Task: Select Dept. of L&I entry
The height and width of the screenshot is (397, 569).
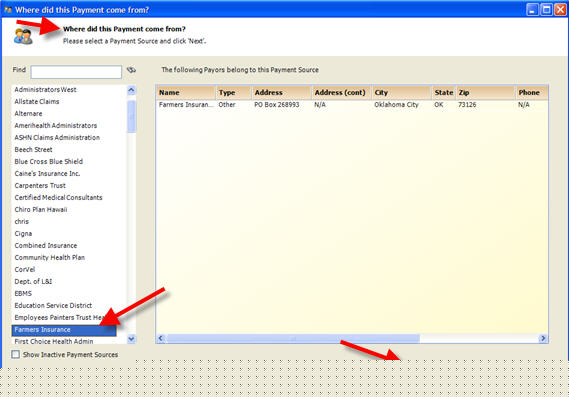Action: [x=33, y=281]
